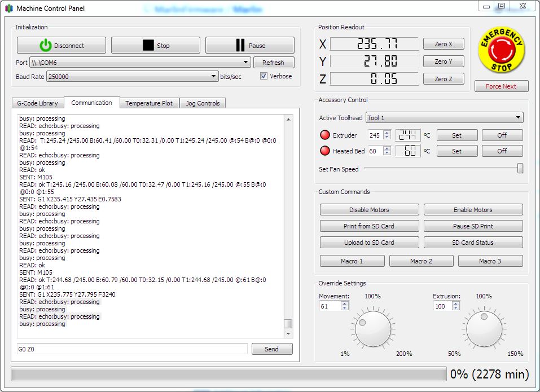Open the Jog Controls tab
The width and height of the screenshot is (540, 392).
[x=203, y=103]
